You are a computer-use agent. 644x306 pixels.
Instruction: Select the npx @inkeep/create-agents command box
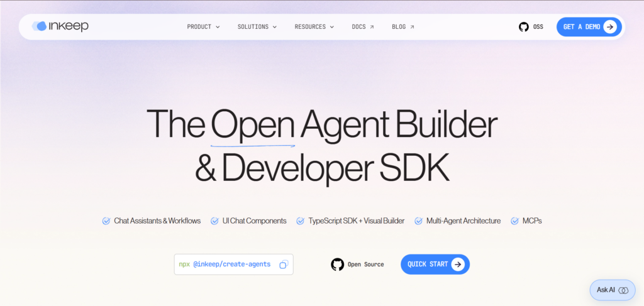234,265
